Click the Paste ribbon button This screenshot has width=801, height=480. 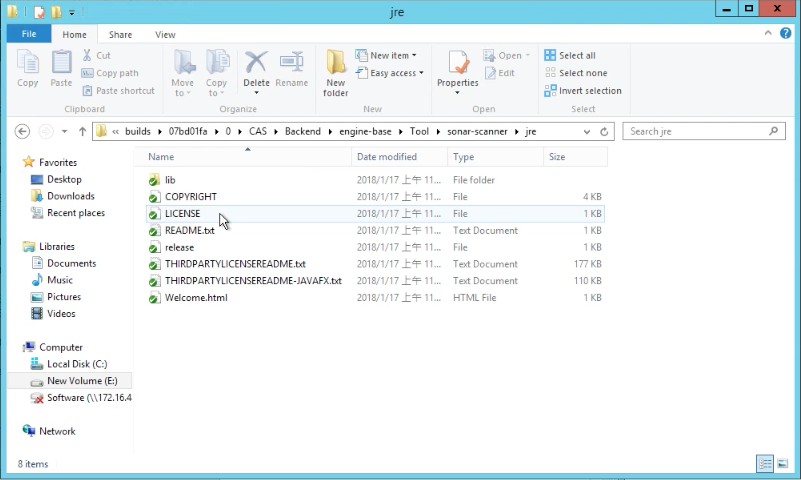pos(61,69)
